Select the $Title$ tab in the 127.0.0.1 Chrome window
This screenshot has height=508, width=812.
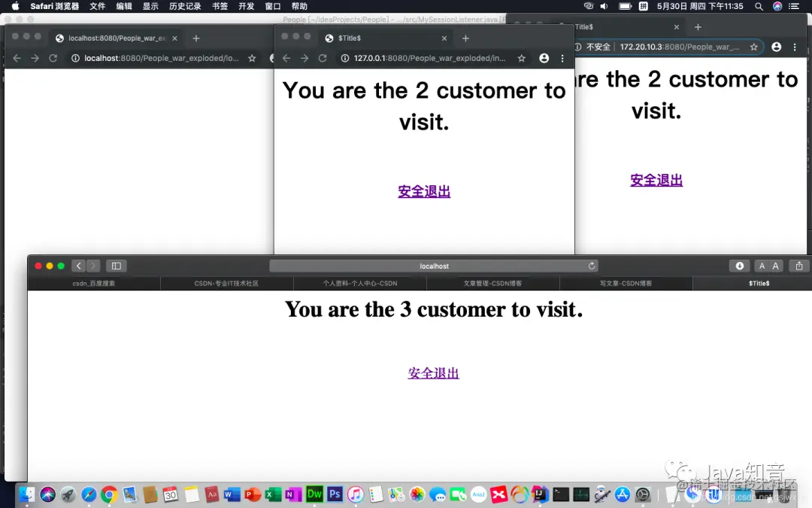pos(385,38)
